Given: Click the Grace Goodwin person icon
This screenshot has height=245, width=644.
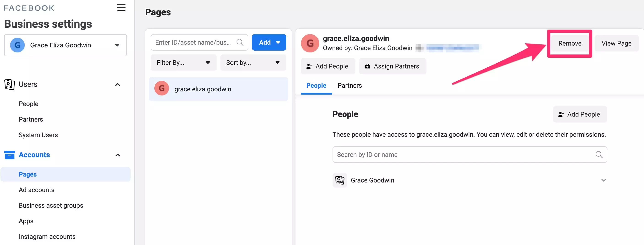Looking at the screenshot, I should (339, 180).
